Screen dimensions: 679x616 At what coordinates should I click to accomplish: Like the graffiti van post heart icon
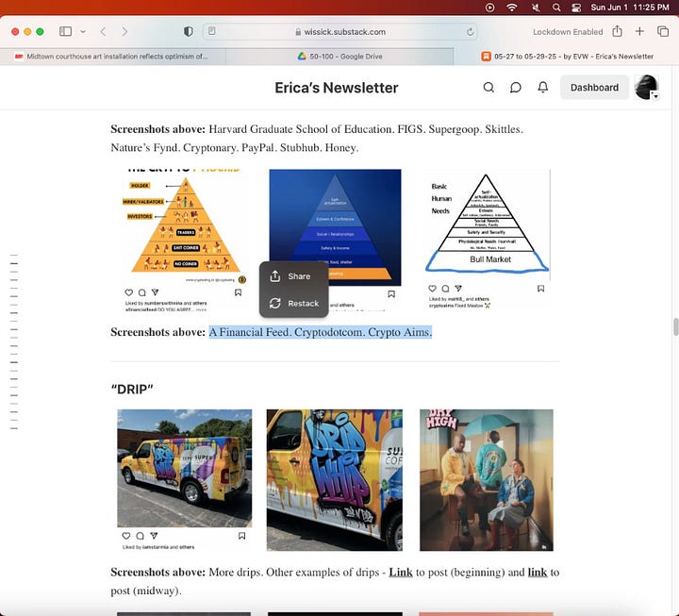(x=126, y=536)
